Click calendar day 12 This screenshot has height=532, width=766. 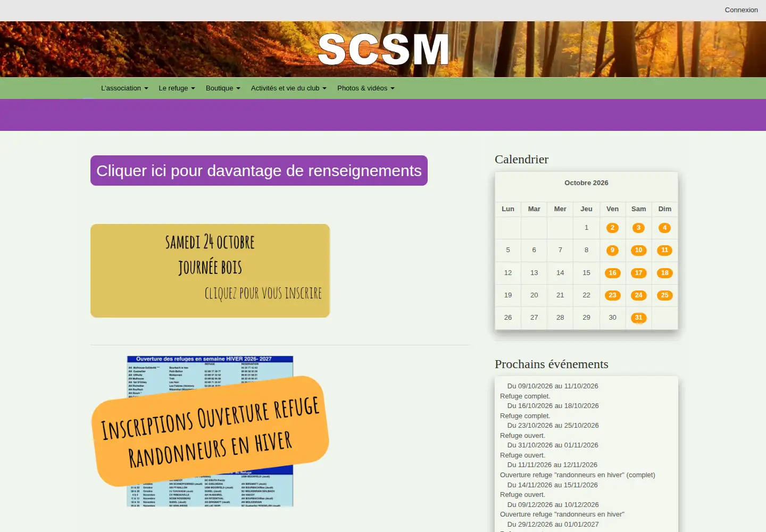click(508, 273)
